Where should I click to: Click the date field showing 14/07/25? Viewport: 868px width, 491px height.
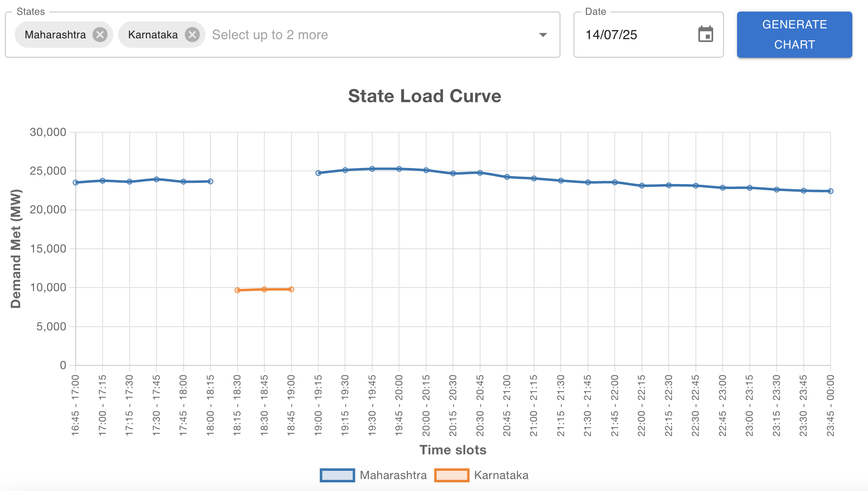click(x=611, y=35)
